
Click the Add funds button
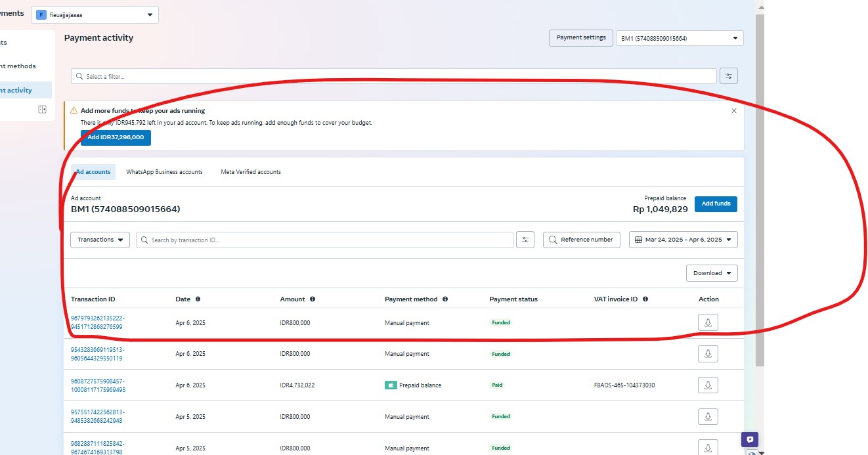click(x=716, y=204)
